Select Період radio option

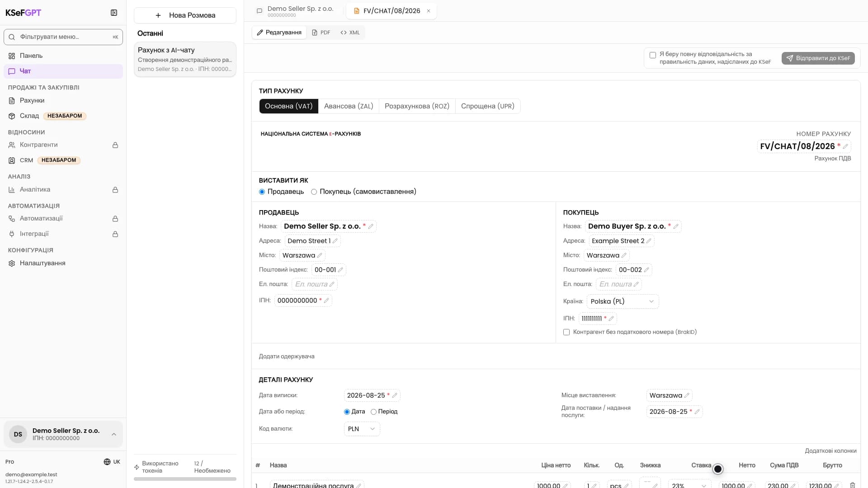[x=373, y=412]
